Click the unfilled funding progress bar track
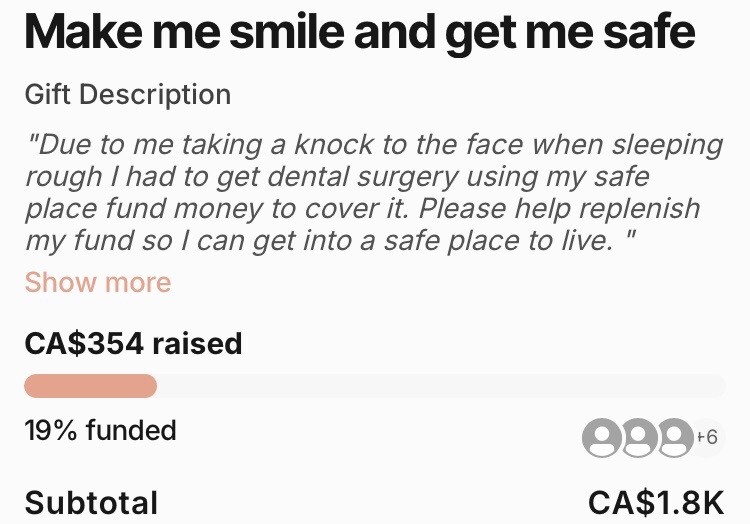The height and width of the screenshot is (524, 750). [x=440, y=386]
